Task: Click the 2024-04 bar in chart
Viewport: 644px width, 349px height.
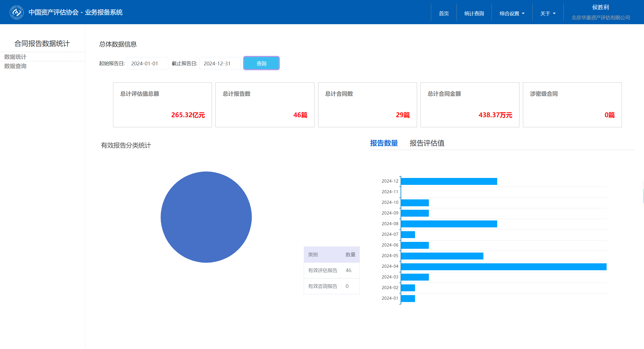Action: [503, 267]
